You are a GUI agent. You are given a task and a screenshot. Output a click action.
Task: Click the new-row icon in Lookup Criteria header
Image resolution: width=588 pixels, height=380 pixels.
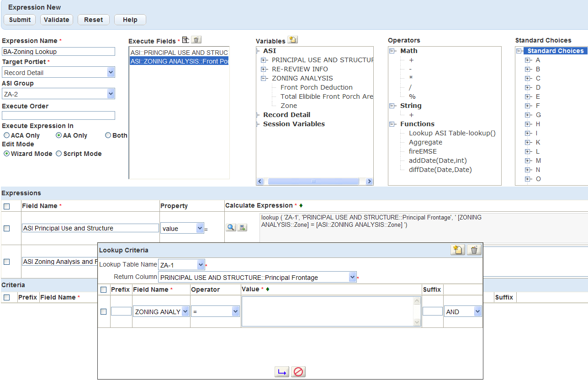(458, 250)
